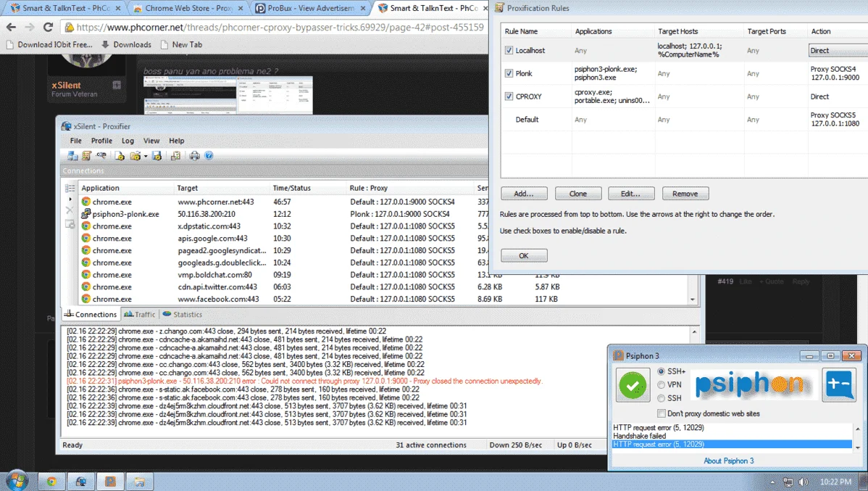
Task: Show hidden tray icons arrow
Action: click(772, 482)
